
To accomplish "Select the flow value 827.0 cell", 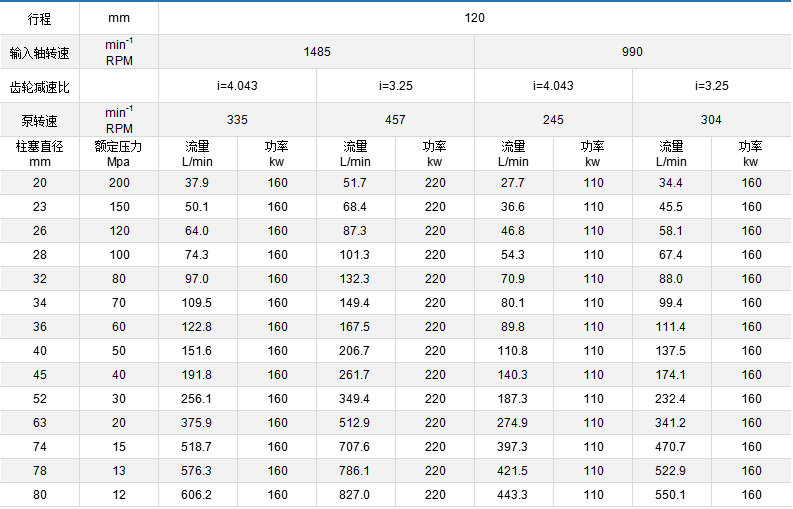I will pyautogui.click(x=355, y=495).
